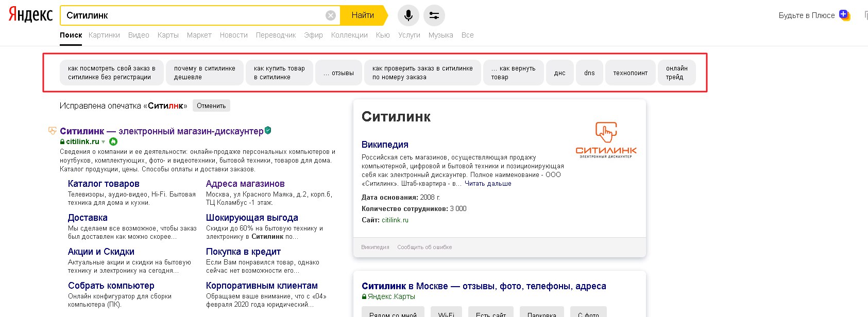Click the Yandex Plus badge icon
The image size is (868, 317).
pos(844,15)
